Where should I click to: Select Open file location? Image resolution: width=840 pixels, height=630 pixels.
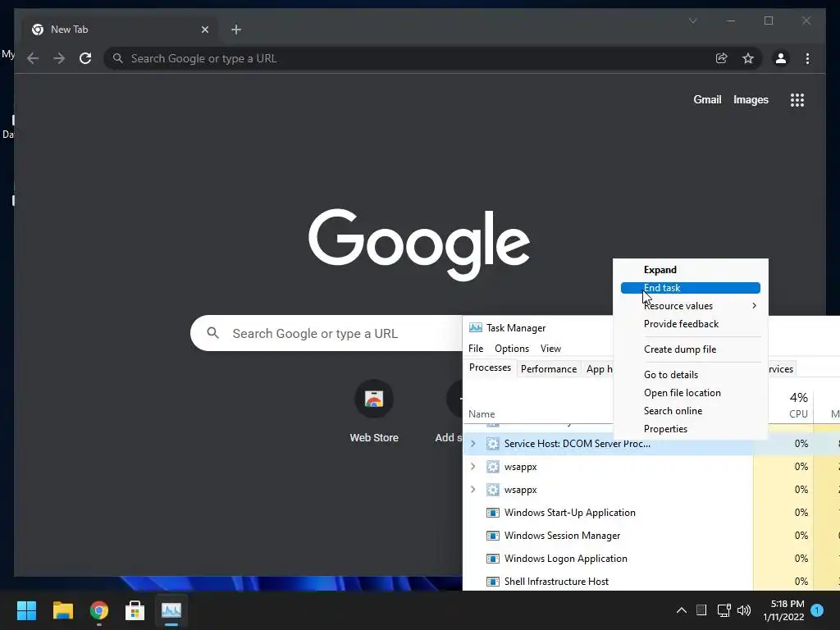point(691,393)
